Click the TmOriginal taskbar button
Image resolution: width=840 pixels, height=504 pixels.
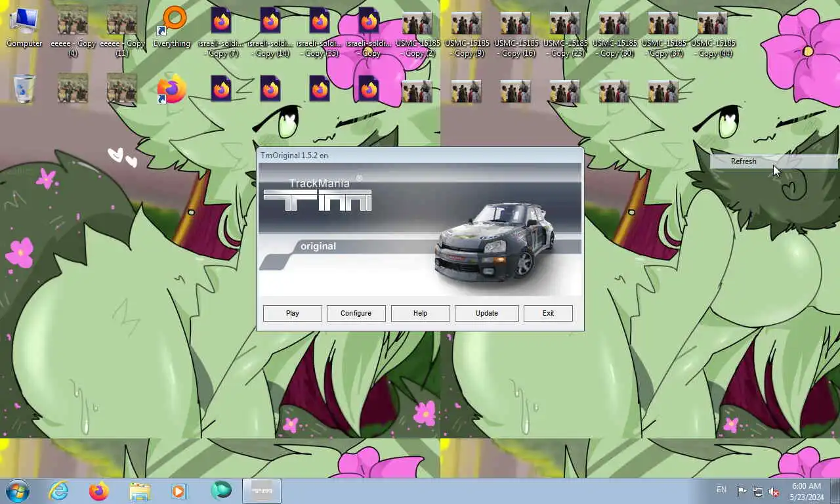click(262, 491)
